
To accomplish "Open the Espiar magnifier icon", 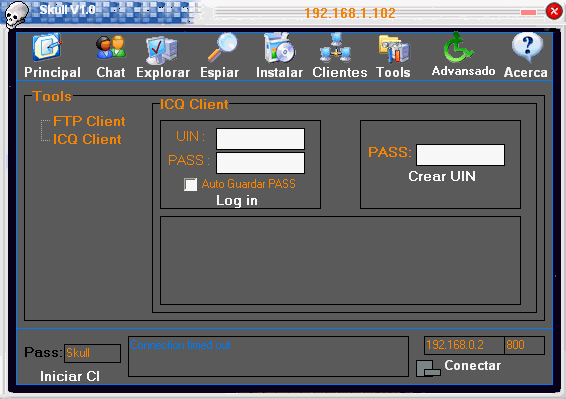I will pos(223,47).
